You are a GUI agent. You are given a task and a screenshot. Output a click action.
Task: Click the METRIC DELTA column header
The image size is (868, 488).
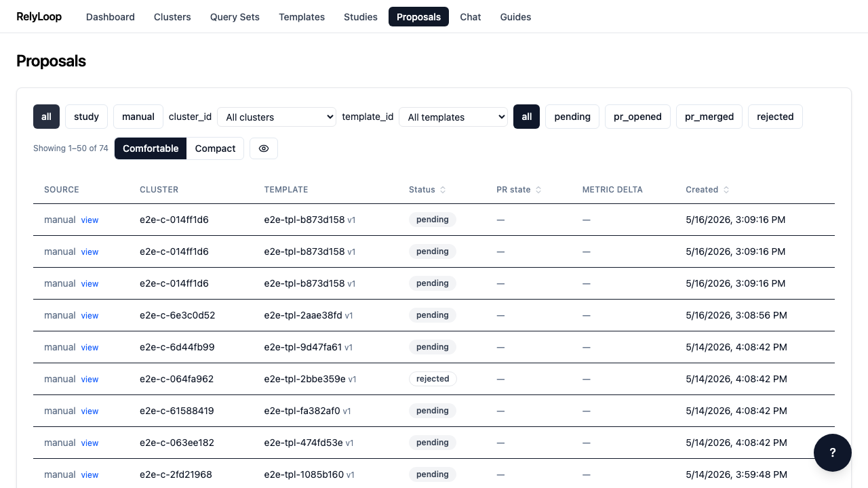point(612,190)
